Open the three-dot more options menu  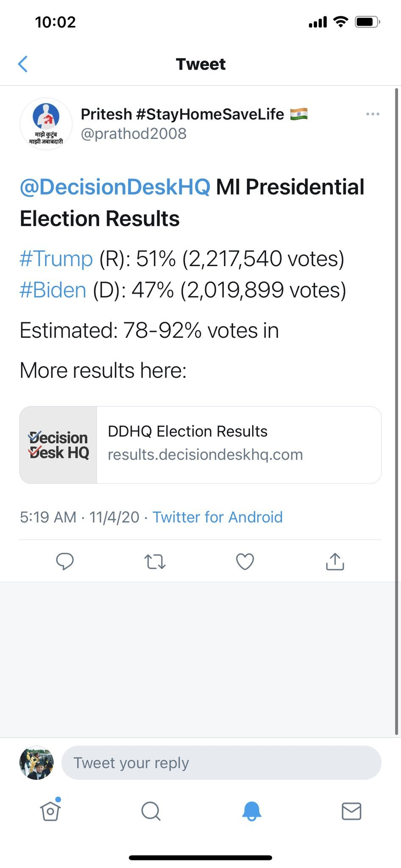[x=373, y=114]
